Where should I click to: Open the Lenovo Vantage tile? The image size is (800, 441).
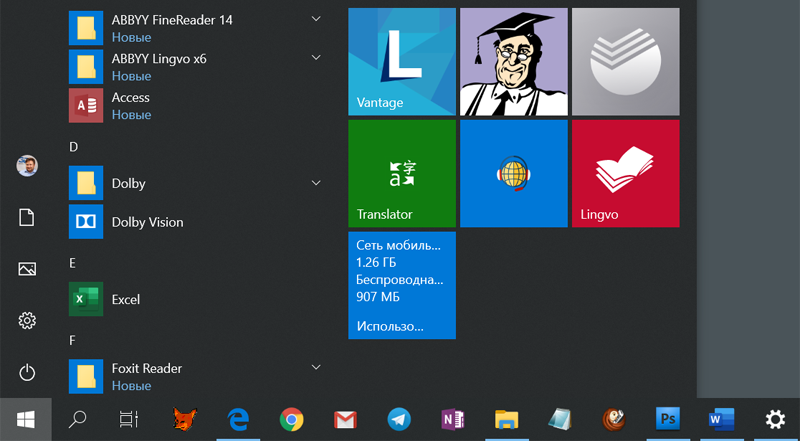tap(402, 61)
